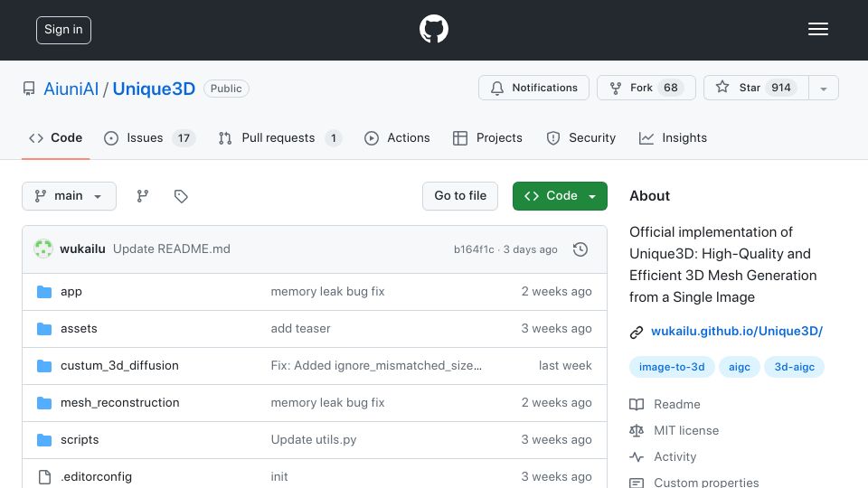The height and width of the screenshot is (488, 868).
Task: Open the Insights tab
Action: [673, 137]
